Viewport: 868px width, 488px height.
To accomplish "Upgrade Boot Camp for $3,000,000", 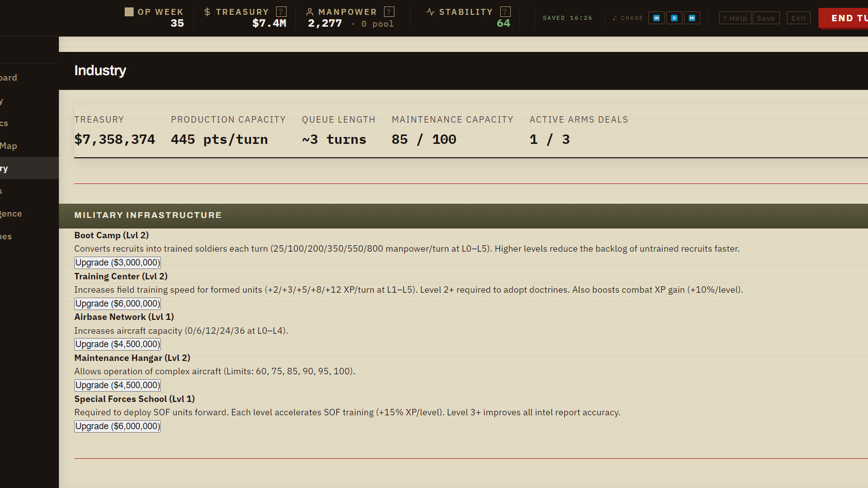I will (118, 263).
